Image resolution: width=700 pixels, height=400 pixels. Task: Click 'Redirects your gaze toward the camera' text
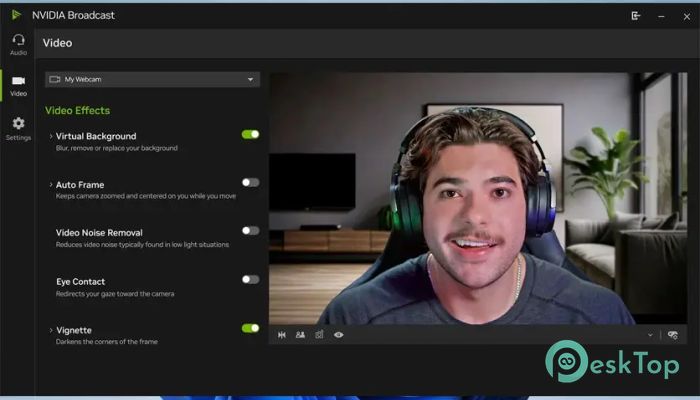(x=115, y=294)
